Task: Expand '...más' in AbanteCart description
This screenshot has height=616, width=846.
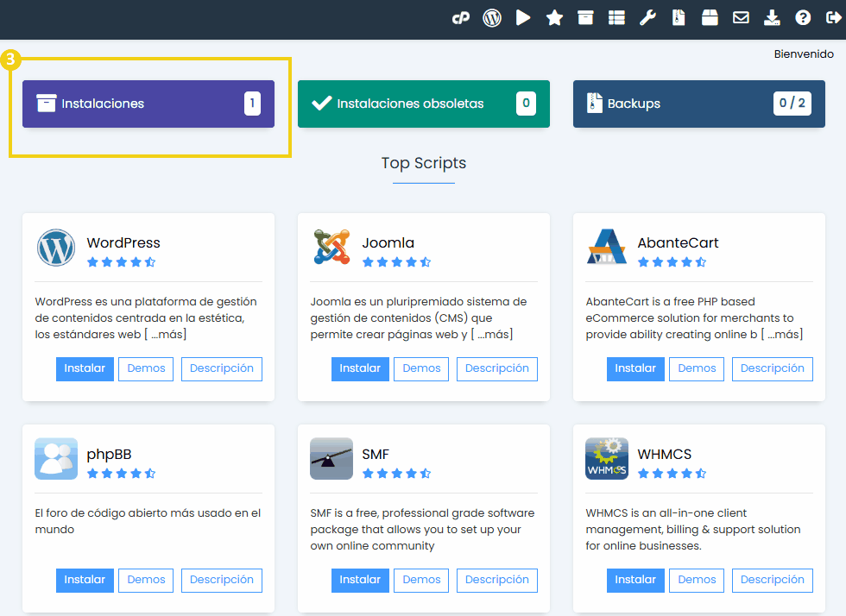Action: click(784, 335)
